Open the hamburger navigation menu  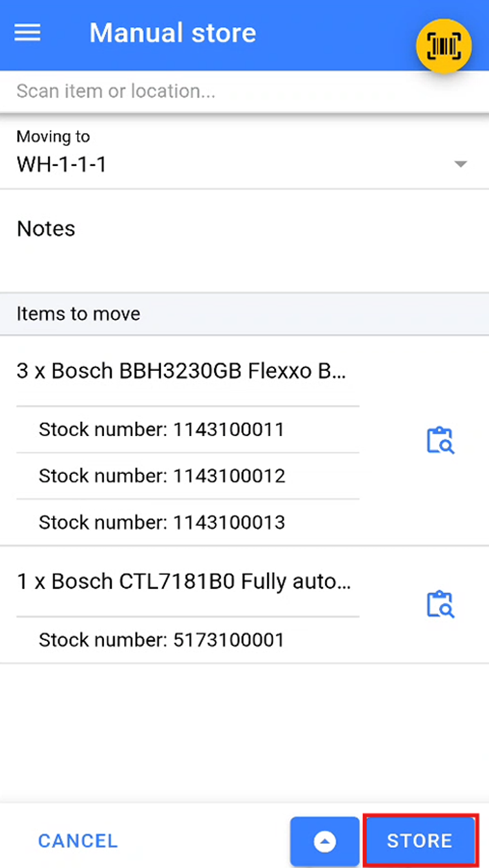[x=27, y=33]
